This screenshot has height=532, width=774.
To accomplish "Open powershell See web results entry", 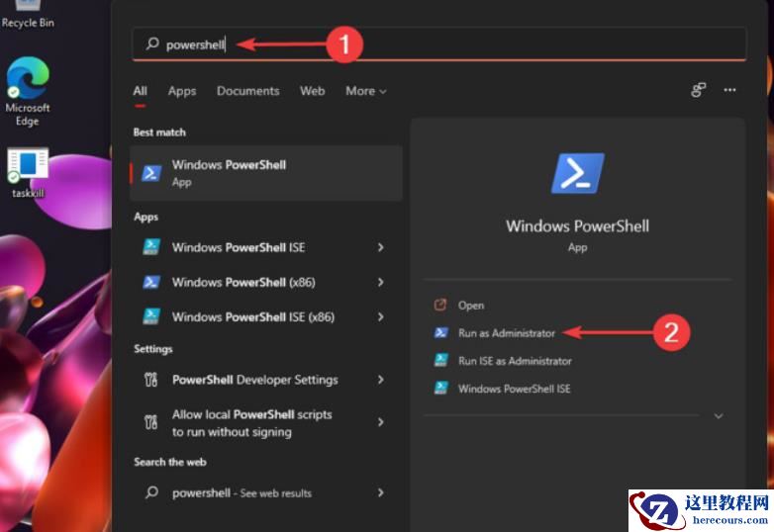I will 265,492.
